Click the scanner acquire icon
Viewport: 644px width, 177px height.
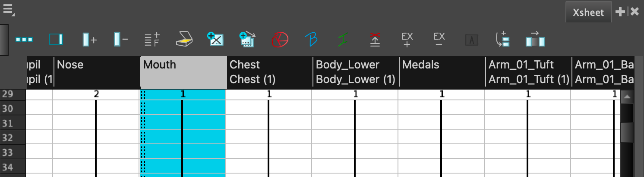click(x=184, y=40)
